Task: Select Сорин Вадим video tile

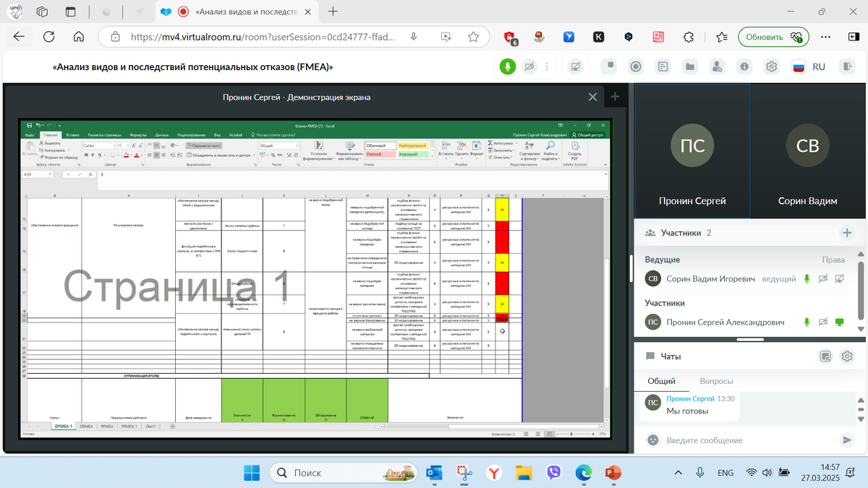Action: [807, 151]
